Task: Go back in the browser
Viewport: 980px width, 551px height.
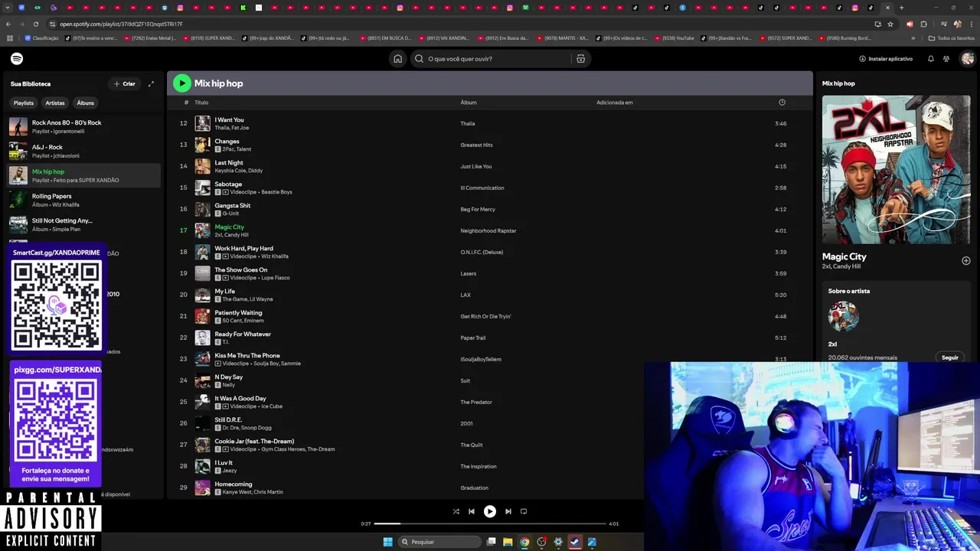Action: coord(8,24)
